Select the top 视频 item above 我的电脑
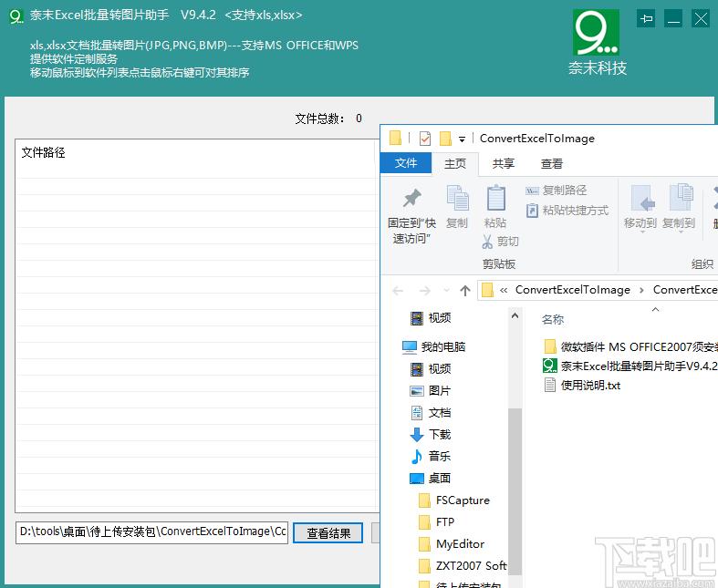 click(431, 317)
